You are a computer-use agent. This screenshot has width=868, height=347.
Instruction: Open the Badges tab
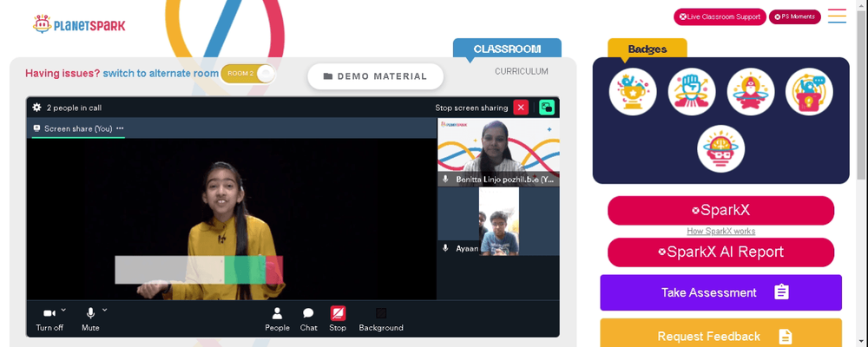648,49
